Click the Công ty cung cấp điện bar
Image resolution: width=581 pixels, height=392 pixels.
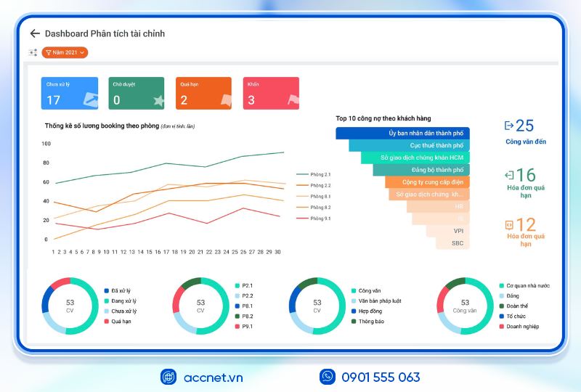[x=427, y=182]
